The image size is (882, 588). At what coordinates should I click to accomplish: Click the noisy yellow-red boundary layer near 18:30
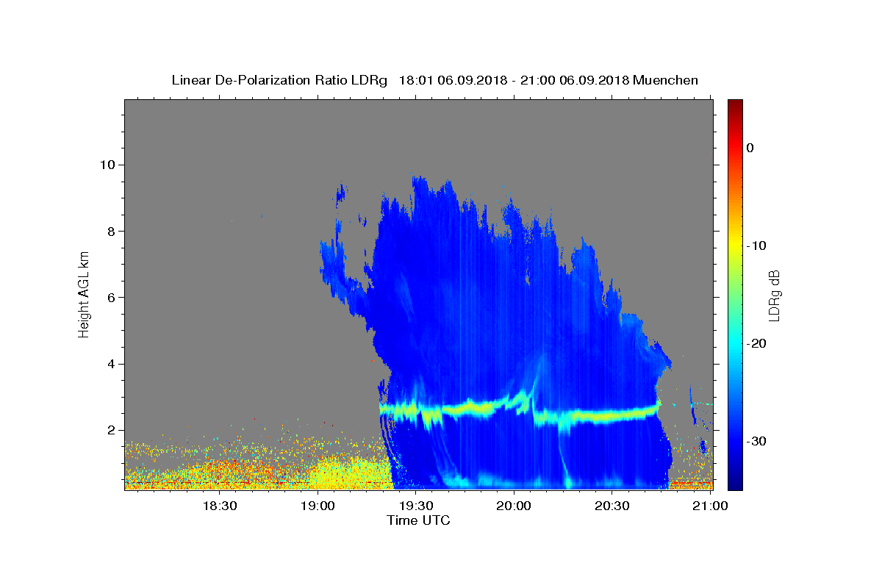tap(219, 470)
